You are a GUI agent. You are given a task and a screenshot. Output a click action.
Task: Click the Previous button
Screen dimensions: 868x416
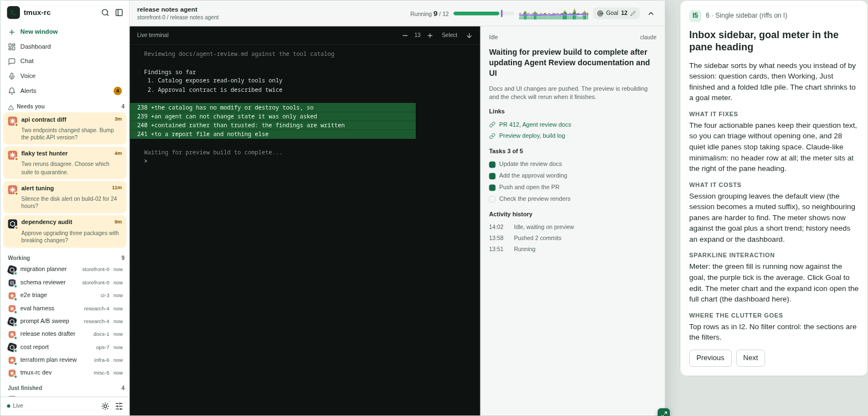tap(710, 358)
